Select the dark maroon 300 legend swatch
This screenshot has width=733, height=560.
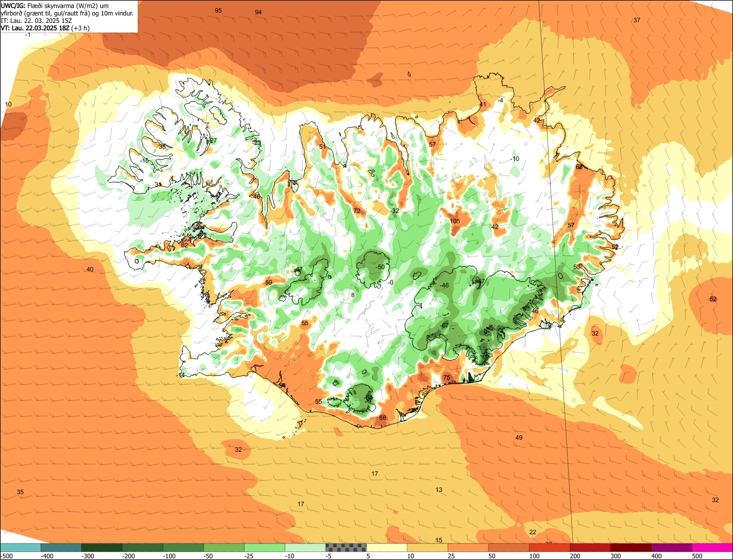point(630,547)
